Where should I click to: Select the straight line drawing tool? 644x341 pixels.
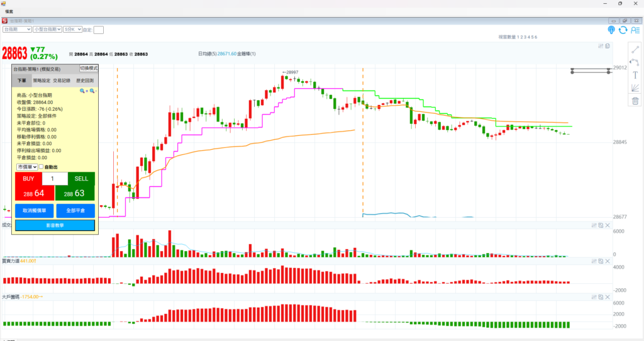point(635,49)
